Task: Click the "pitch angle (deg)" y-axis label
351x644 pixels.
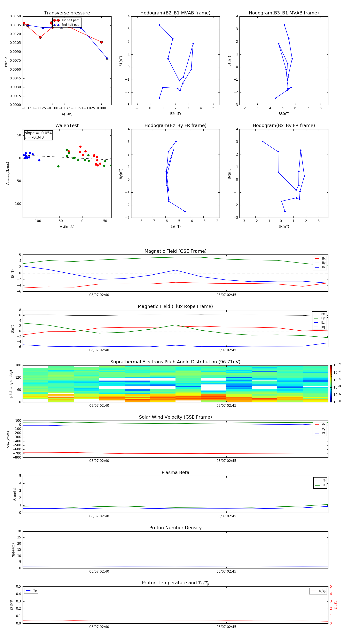Action: pyautogui.click(x=11, y=384)
